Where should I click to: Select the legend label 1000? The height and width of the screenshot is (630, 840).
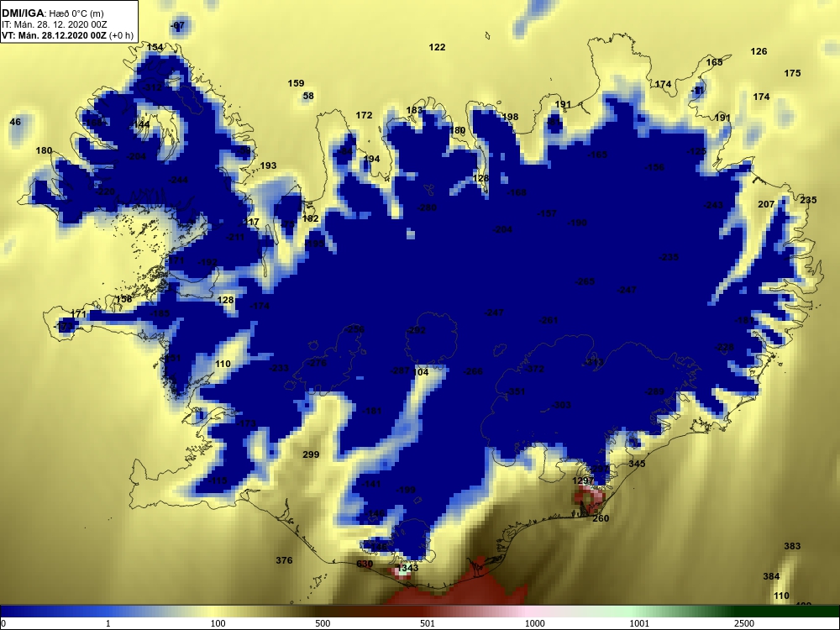click(534, 623)
